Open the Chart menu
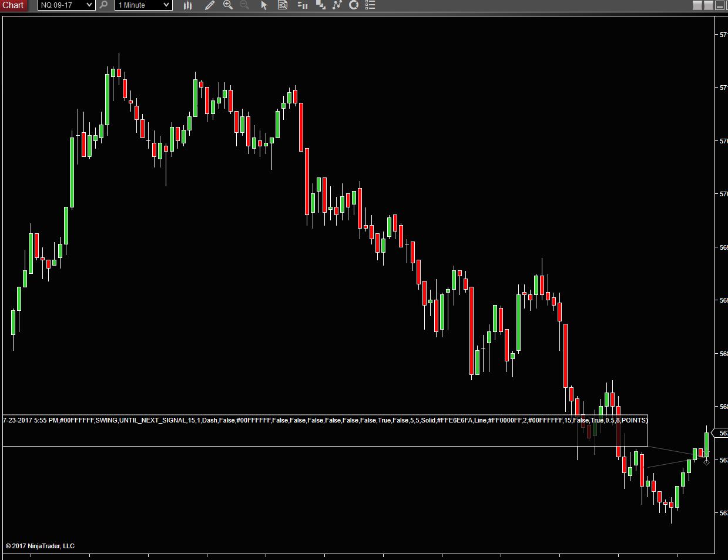The image size is (728, 560). tap(13, 5)
